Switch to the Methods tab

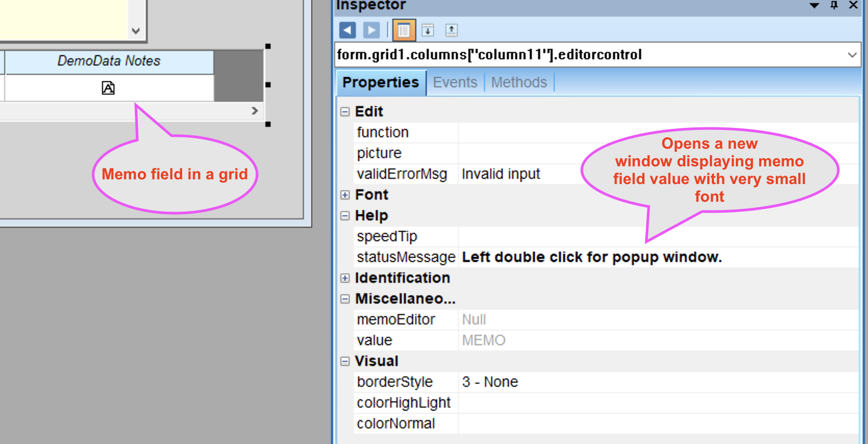tap(519, 83)
